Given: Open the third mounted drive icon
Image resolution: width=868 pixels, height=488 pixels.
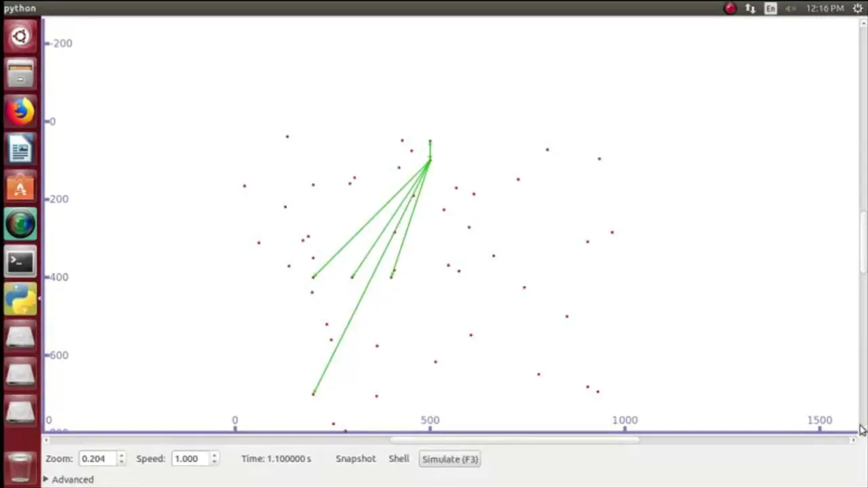Looking at the screenshot, I should click(20, 411).
